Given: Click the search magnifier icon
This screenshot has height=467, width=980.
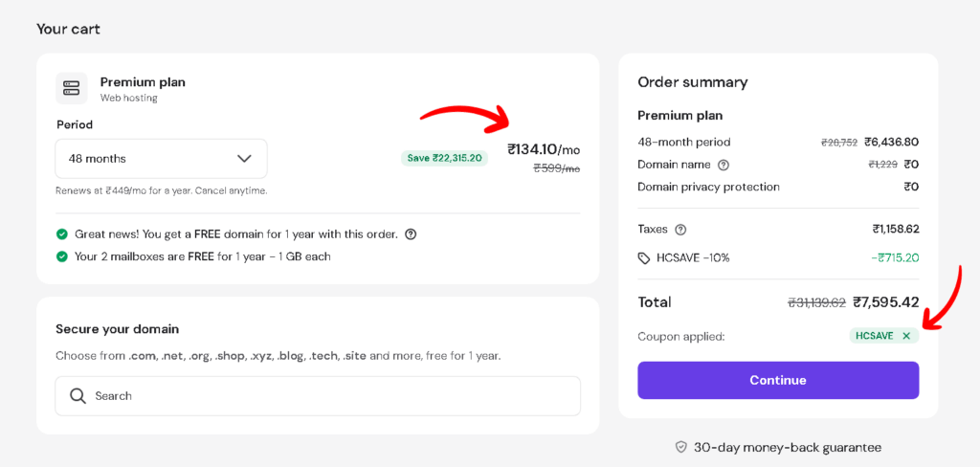Looking at the screenshot, I should tap(78, 396).
